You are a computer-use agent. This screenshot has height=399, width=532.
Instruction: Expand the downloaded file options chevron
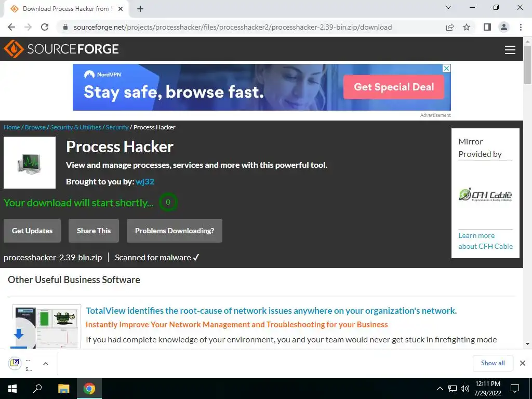(46, 363)
